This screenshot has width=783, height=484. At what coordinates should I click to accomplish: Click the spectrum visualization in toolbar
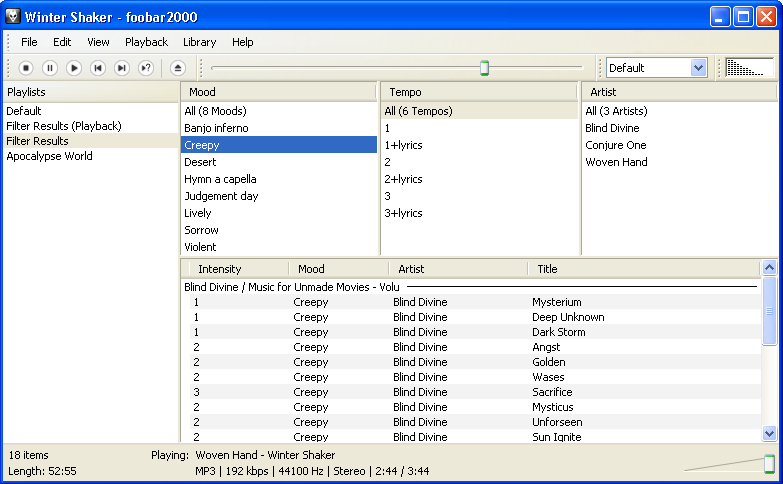749,67
